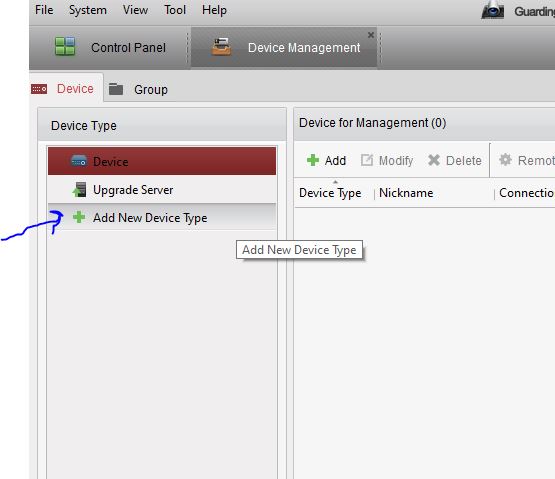Open the Tool menu
This screenshot has width=555, height=479.
[x=175, y=10]
